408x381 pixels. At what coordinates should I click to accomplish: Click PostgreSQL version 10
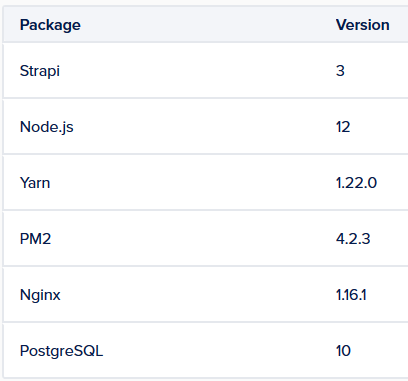pos(343,351)
